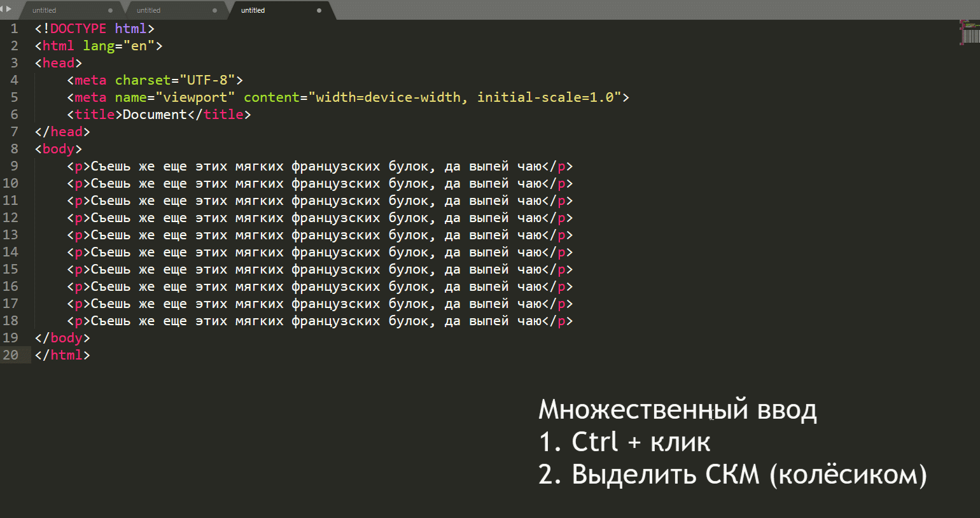980x518 pixels.
Task: Click the word чаю on line 16
Action: (x=529, y=286)
